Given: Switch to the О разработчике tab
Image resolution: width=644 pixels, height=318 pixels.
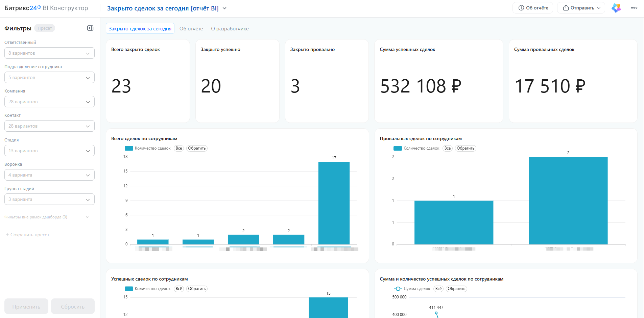Looking at the screenshot, I should pos(230,29).
